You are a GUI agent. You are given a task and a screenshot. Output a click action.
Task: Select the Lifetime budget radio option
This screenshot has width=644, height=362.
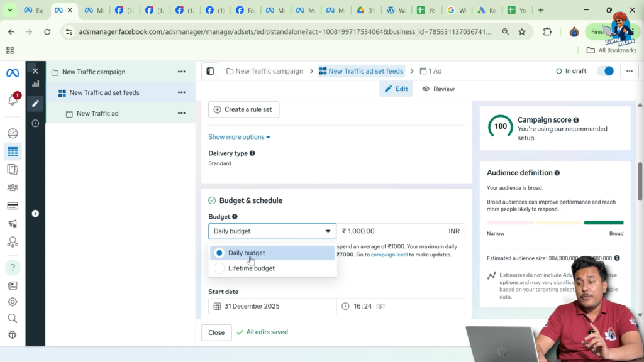[219, 268]
